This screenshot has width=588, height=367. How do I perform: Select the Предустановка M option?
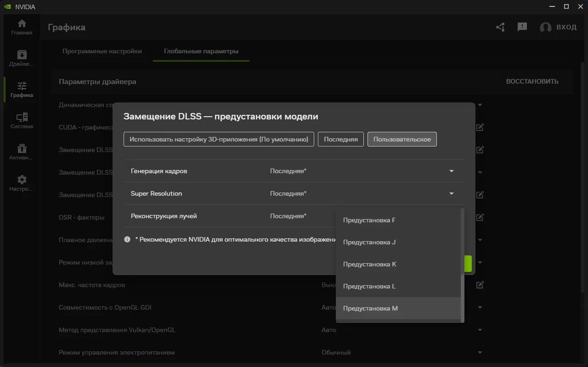coord(398,308)
